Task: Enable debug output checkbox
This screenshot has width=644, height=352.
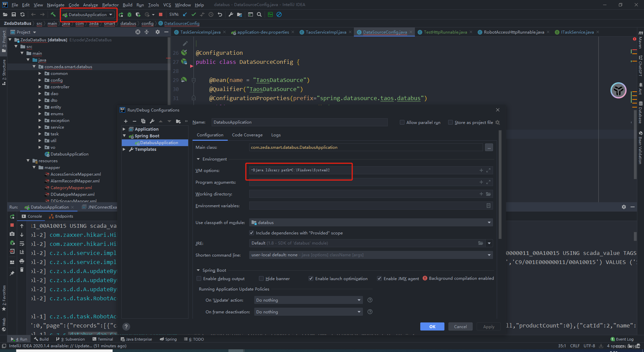Action: point(199,278)
